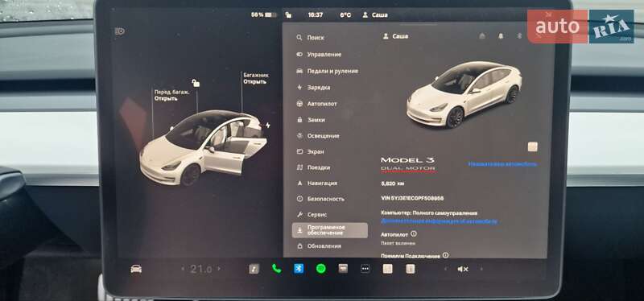644x301 pixels.
Task: Tap the car controls icon in bottom bar
Action: [136, 269]
